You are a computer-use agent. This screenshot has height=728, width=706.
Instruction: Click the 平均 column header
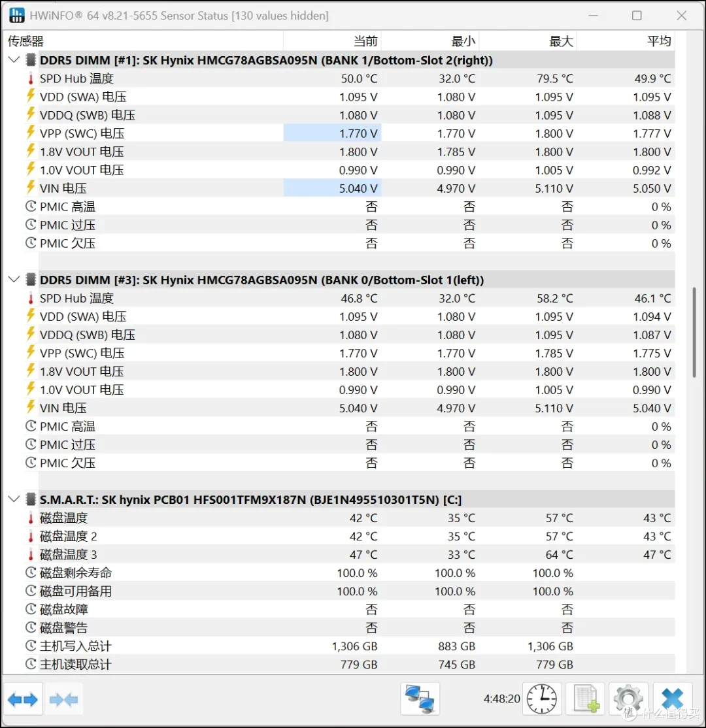coord(626,41)
